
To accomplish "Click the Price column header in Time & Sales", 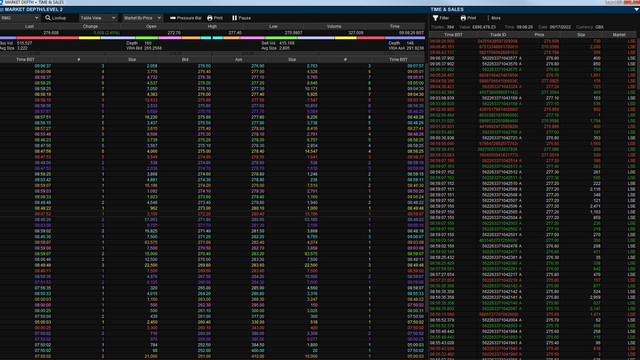I will point(539,35).
